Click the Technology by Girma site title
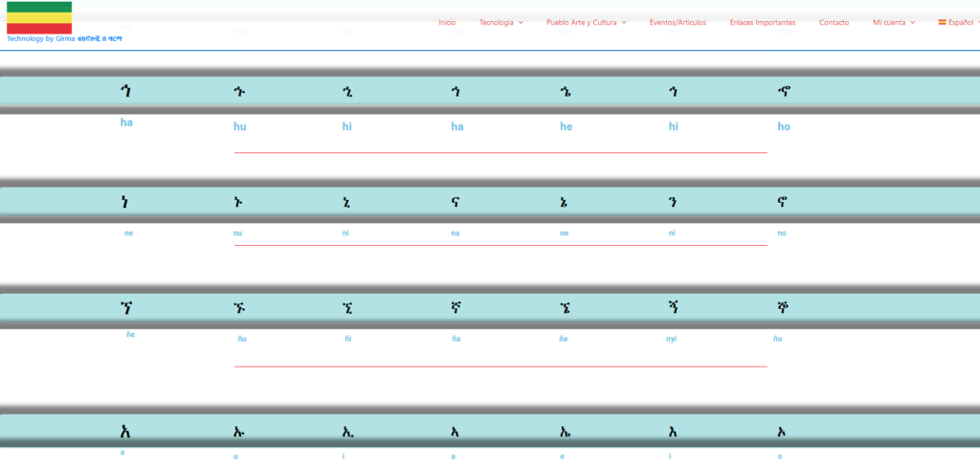Viewport: 980px width, 469px height. [x=64, y=39]
